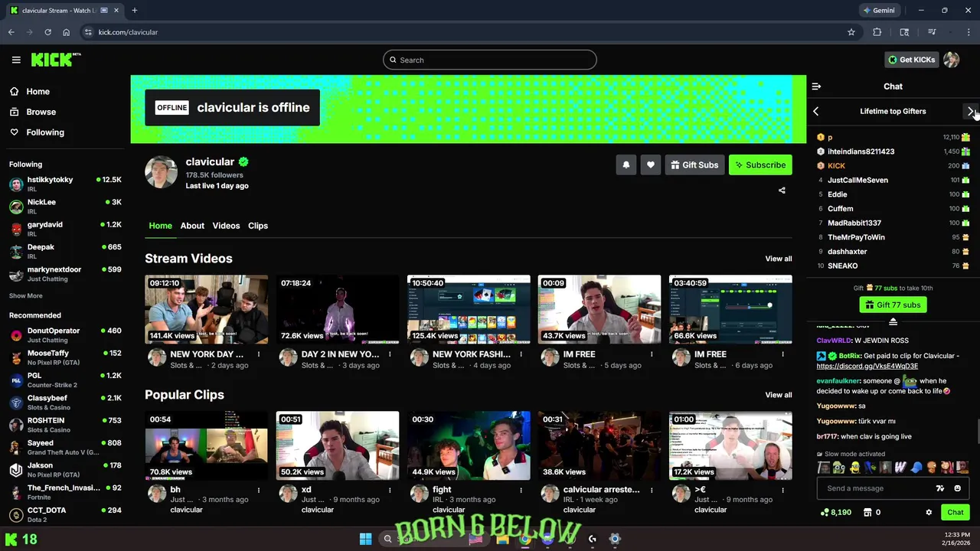
Task: Open the IM FREE 00:09 video thumbnail
Action: [599, 309]
